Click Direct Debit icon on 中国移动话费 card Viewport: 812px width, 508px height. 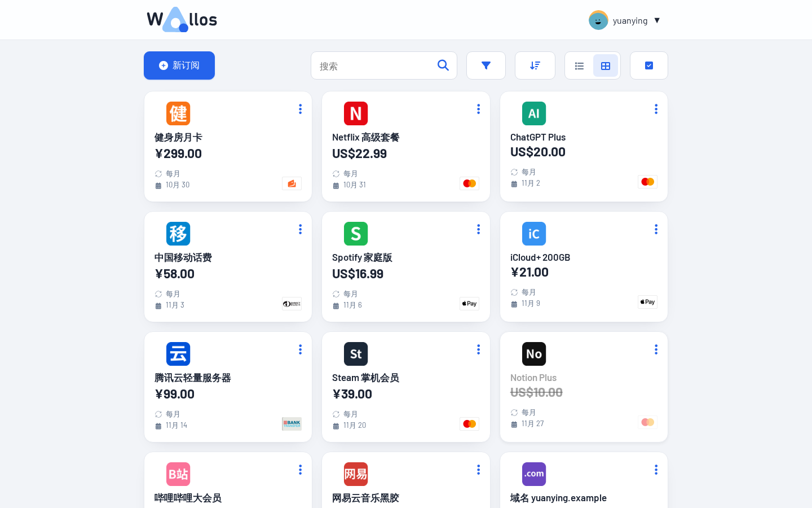click(x=292, y=304)
